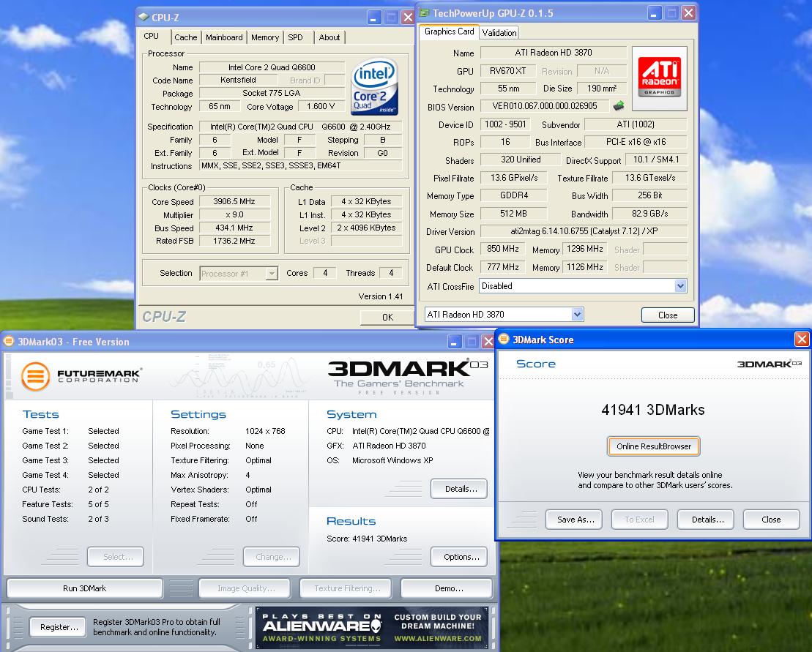Click the Online ResultBrowser button
Viewport: 812px width, 652px height.
pos(654,446)
